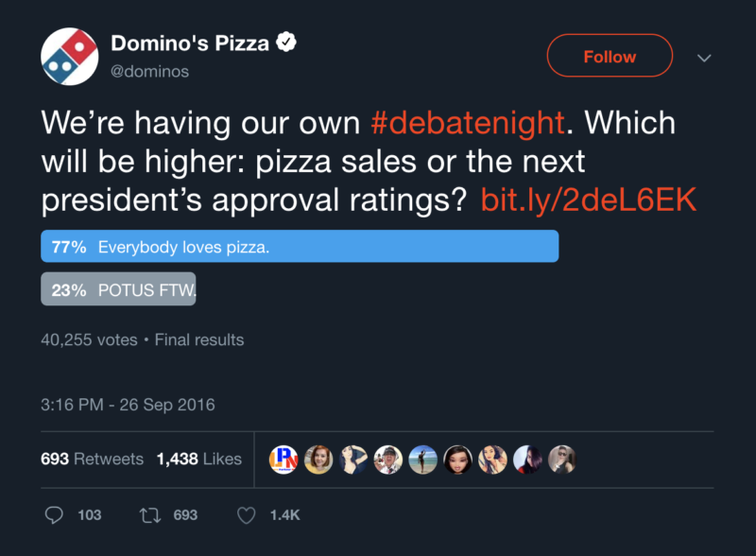
Task: View the 1,438 Likes list
Action: (x=199, y=459)
